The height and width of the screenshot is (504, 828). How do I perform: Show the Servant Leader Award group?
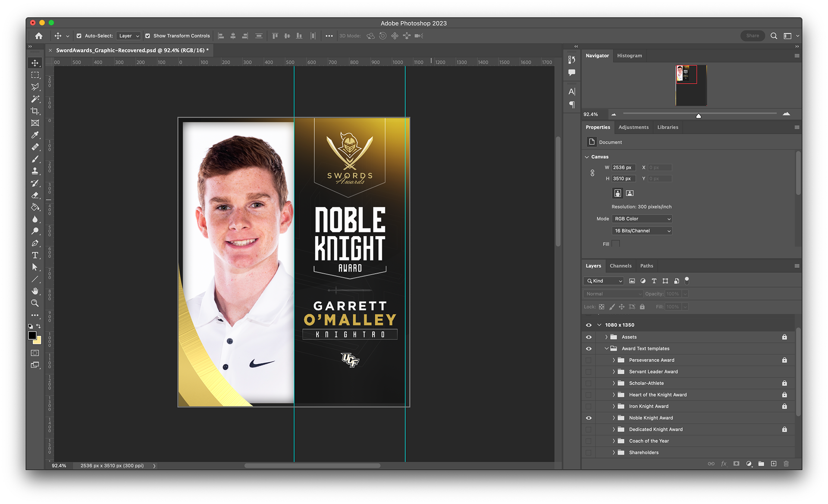[x=589, y=372]
